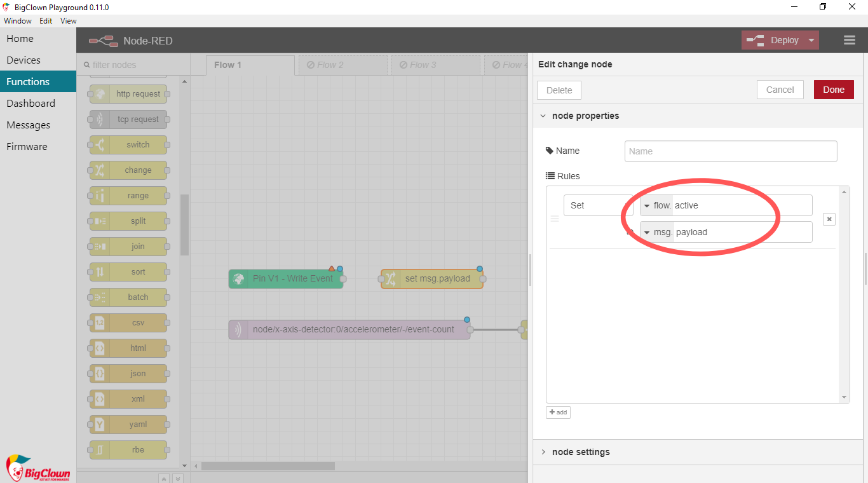Click the Deploy button

click(x=773, y=40)
